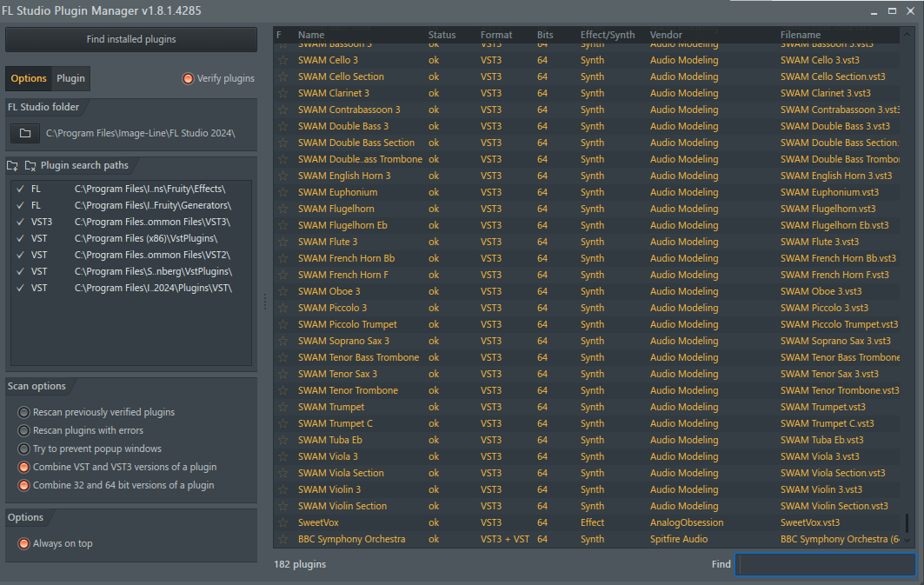Screen dimensions: 924x585
Task: Mark SWAM Double Bass 3 as favorite
Action: [283, 126]
